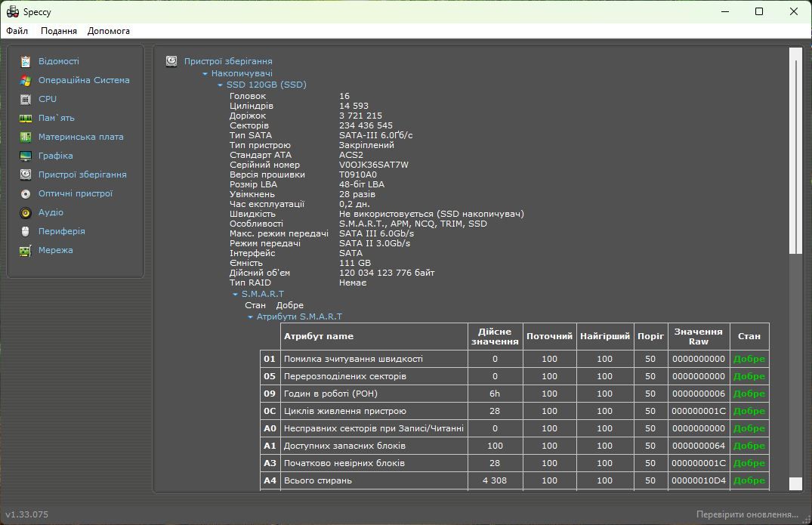
Task: Click the Пристрої зберігання heading in main panel
Action: point(228,61)
